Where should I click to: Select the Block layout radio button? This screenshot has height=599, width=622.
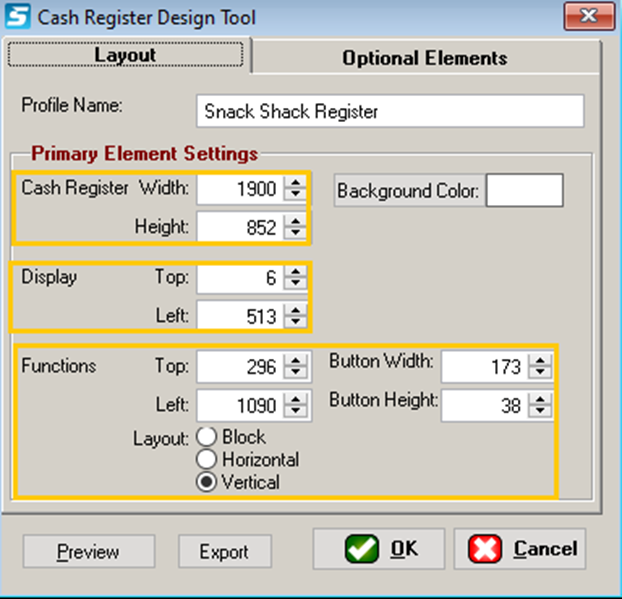[x=207, y=437]
